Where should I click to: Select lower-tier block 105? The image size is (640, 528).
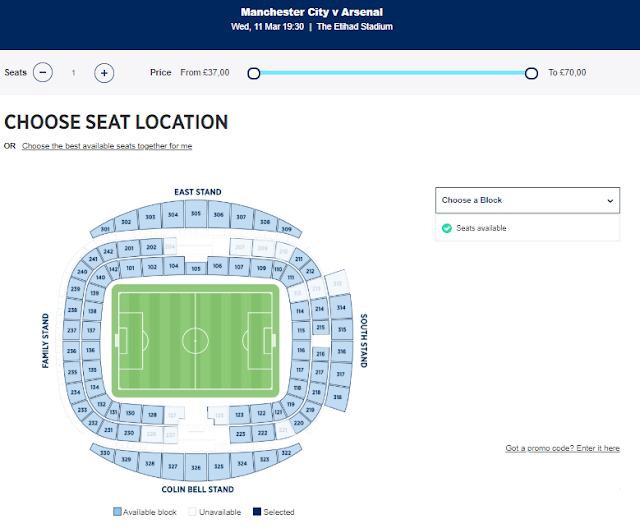coord(196,268)
